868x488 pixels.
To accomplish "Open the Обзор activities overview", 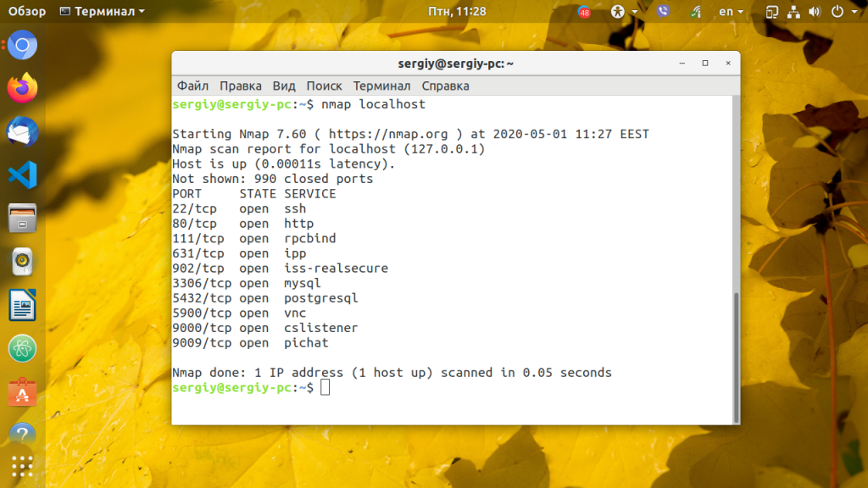I will pos(27,12).
